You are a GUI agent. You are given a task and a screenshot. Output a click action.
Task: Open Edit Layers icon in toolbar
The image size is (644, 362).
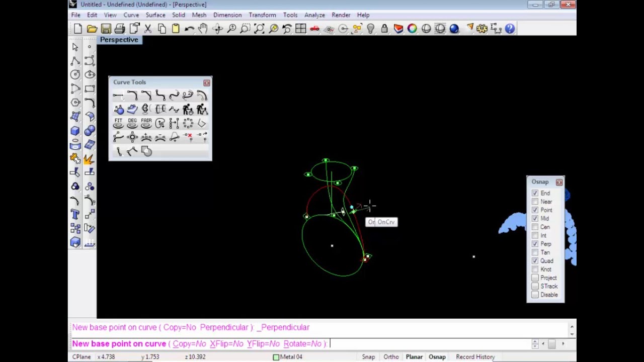pos(398,29)
